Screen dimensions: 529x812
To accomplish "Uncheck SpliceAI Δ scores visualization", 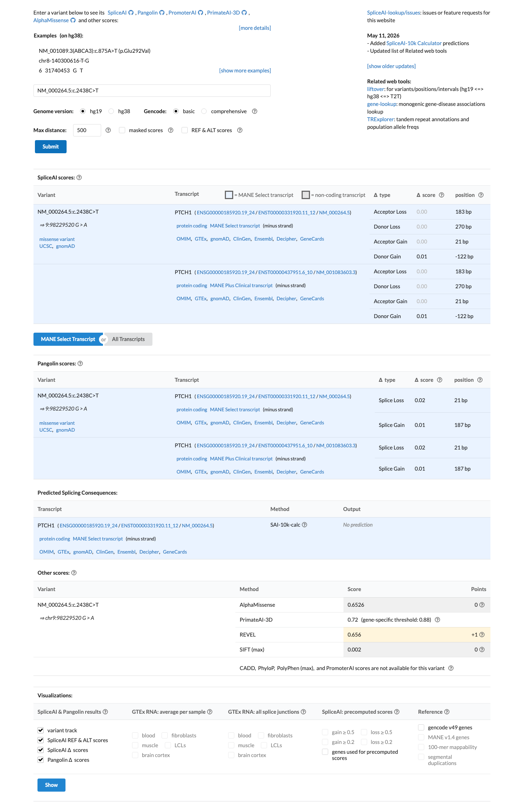I will [41, 750].
